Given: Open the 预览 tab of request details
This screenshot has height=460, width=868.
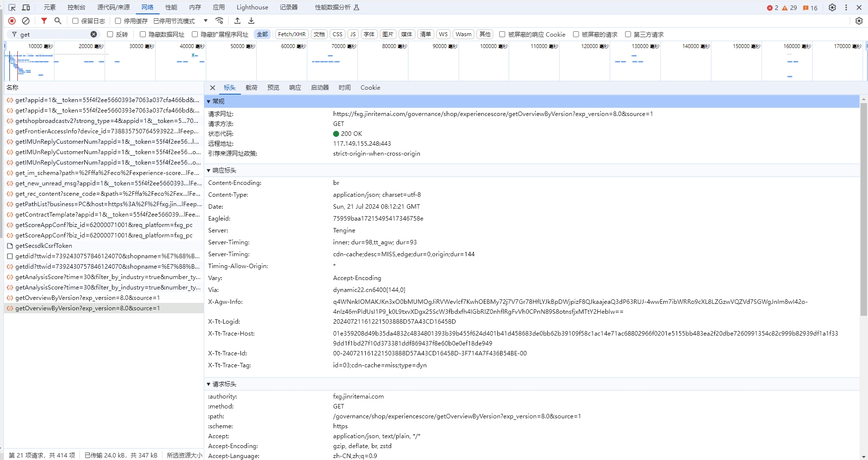Looking at the screenshot, I should point(273,88).
